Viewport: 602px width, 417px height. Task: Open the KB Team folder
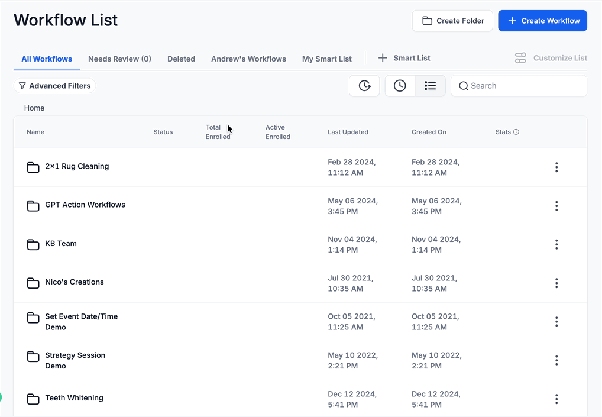61,243
